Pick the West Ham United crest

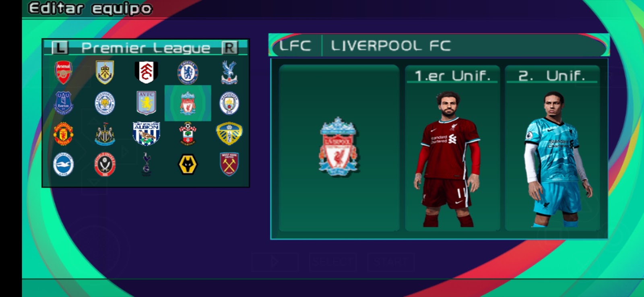[x=229, y=164]
